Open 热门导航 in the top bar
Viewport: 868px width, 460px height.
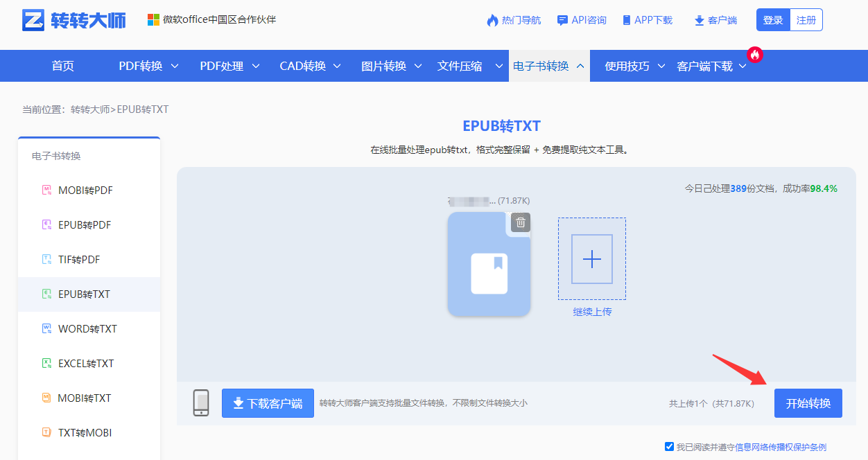521,20
